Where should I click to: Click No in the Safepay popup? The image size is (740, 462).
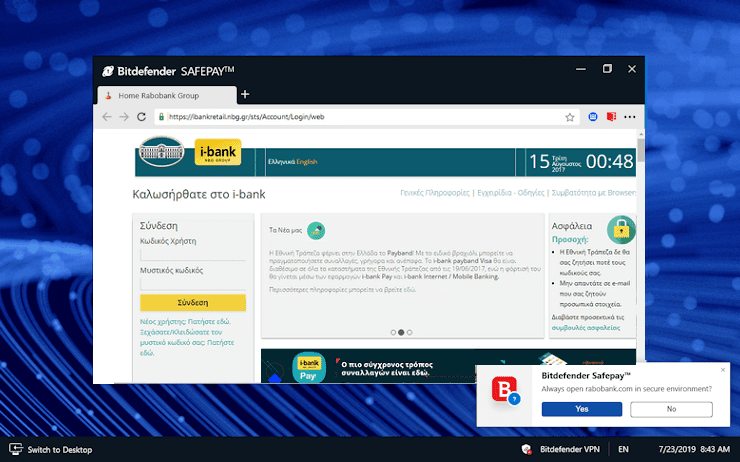point(671,409)
